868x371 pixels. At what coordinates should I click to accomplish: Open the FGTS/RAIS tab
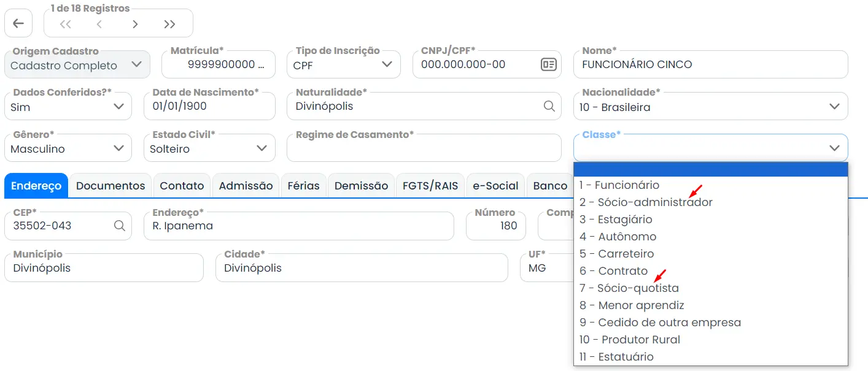coord(430,186)
